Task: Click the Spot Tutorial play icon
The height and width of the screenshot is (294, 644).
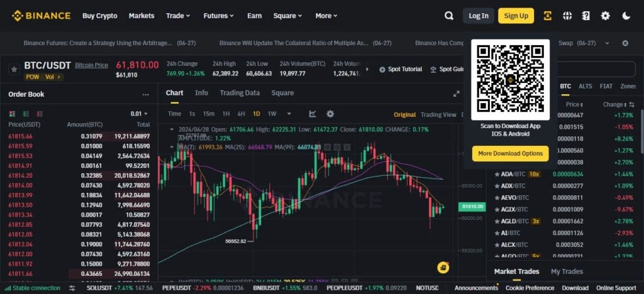Action: [x=382, y=70]
